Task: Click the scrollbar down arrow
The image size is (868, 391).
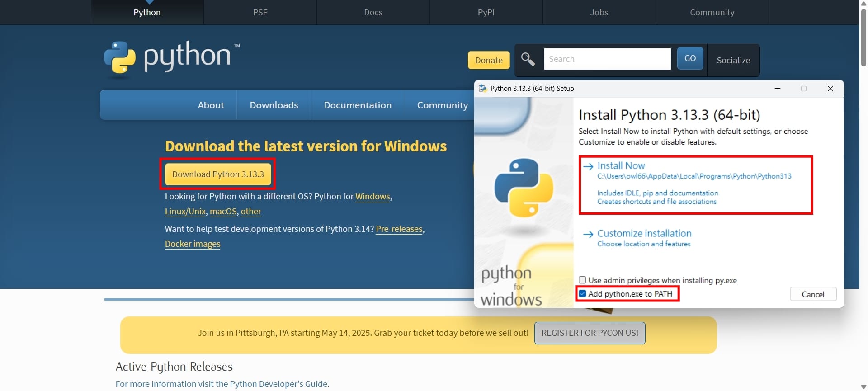Action: (x=863, y=387)
